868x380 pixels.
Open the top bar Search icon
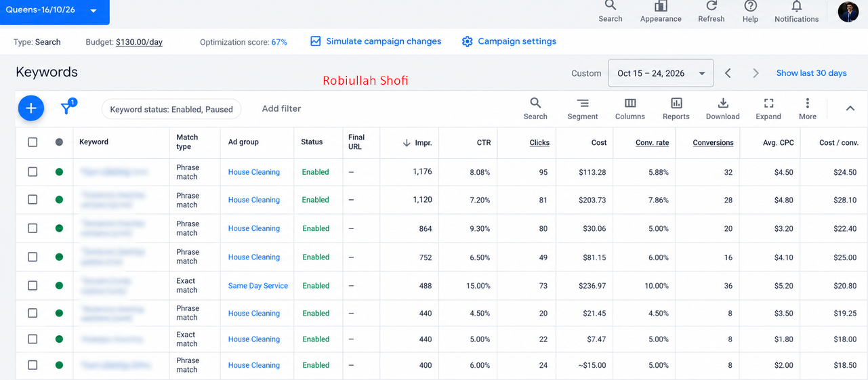(x=611, y=5)
